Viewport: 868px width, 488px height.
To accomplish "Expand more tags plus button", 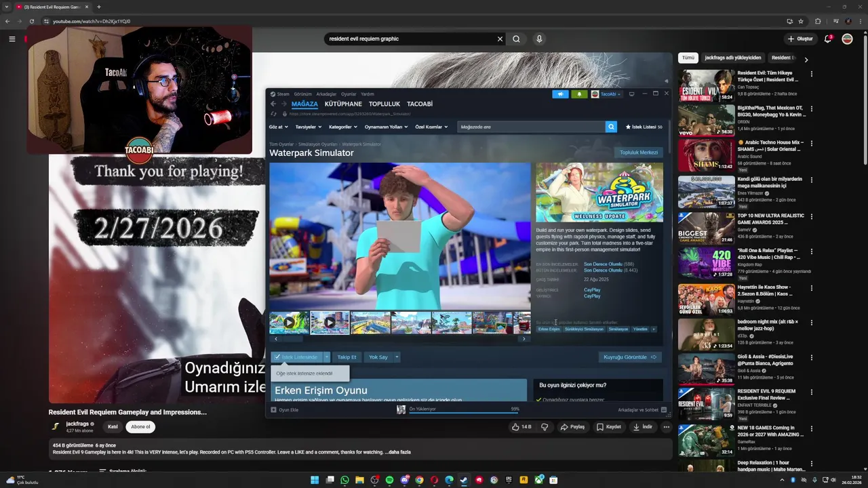I will click(x=654, y=329).
